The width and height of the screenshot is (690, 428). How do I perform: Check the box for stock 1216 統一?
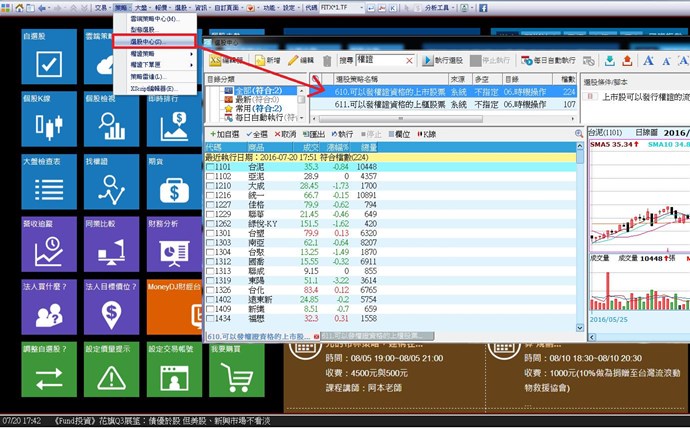(x=210, y=196)
